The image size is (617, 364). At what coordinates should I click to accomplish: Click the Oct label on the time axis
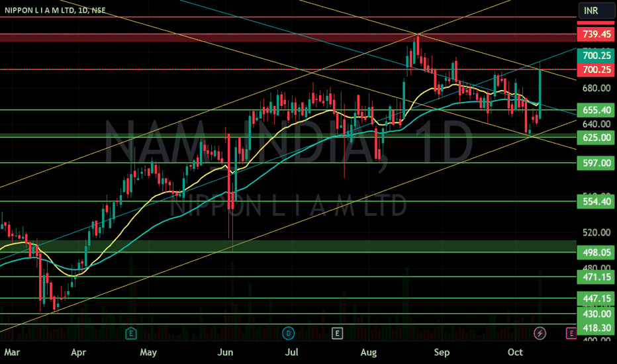[x=515, y=352]
